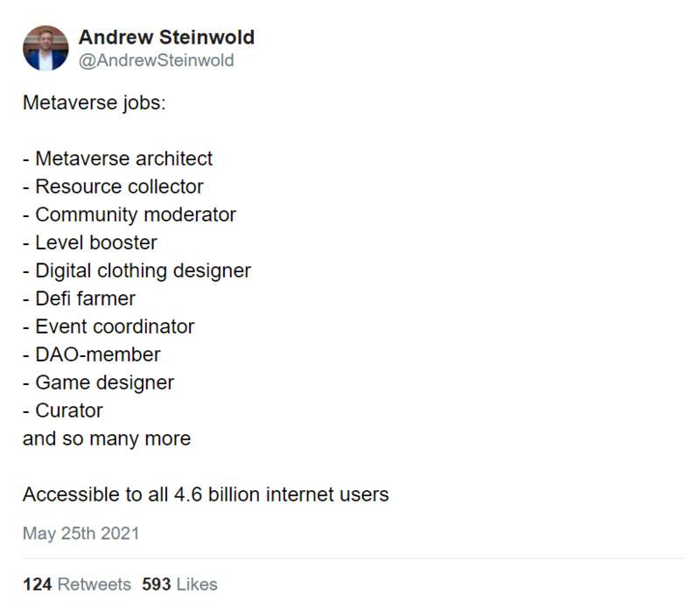Click the 'Resource collector' line
Viewport: 700px width, 603px height.
114,186
